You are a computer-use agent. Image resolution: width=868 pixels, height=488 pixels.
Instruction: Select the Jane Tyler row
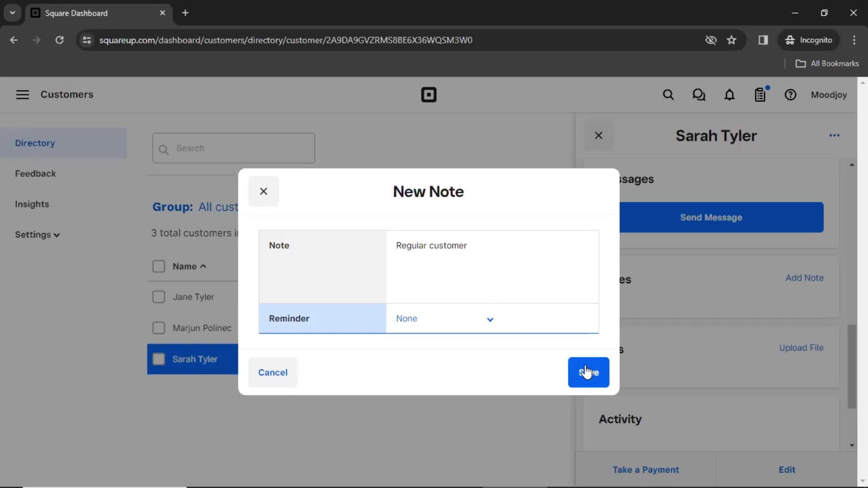click(193, 297)
